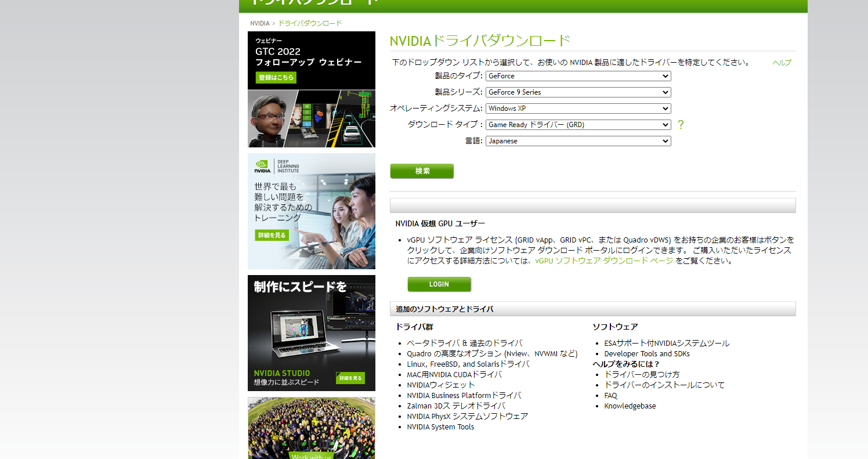Expand the 製品シリーズ dropdown
868x459 pixels.
[578, 92]
